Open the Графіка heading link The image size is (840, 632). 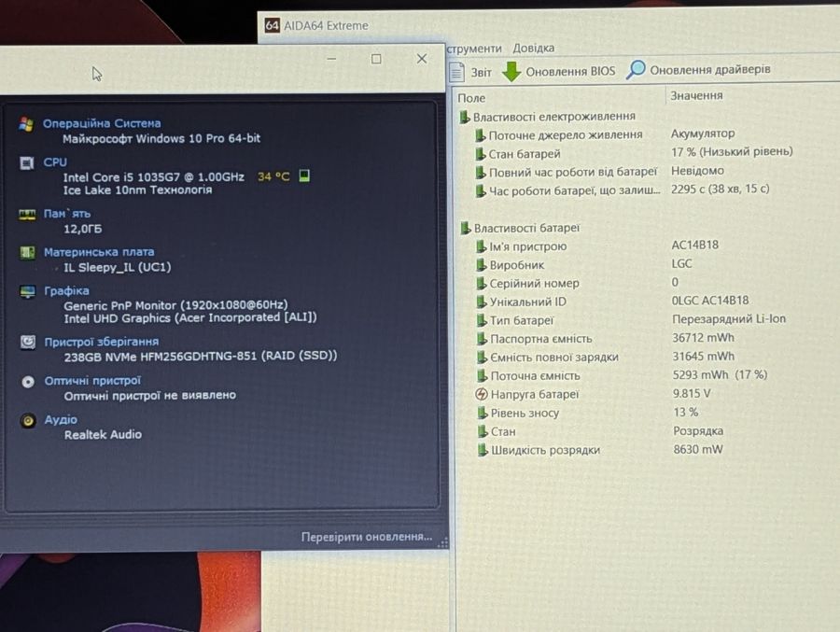(66, 290)
